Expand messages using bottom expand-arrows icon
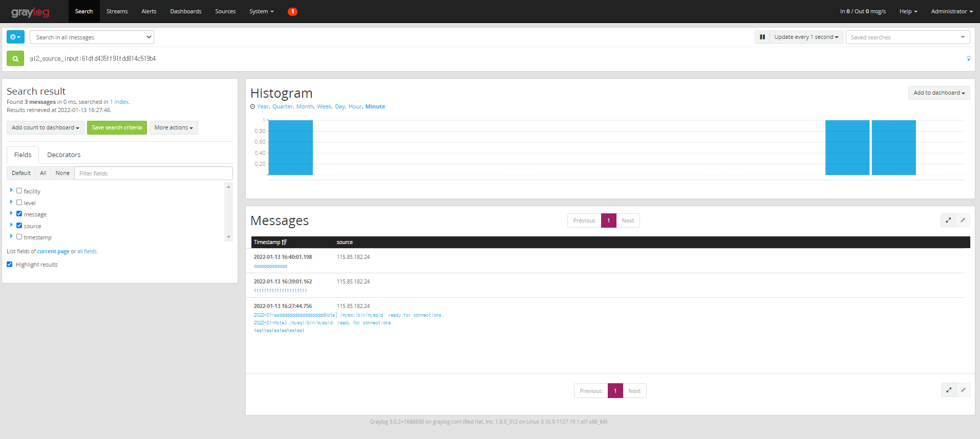The height and width of the screenshot is (439, 980). (x=949, y=390)
